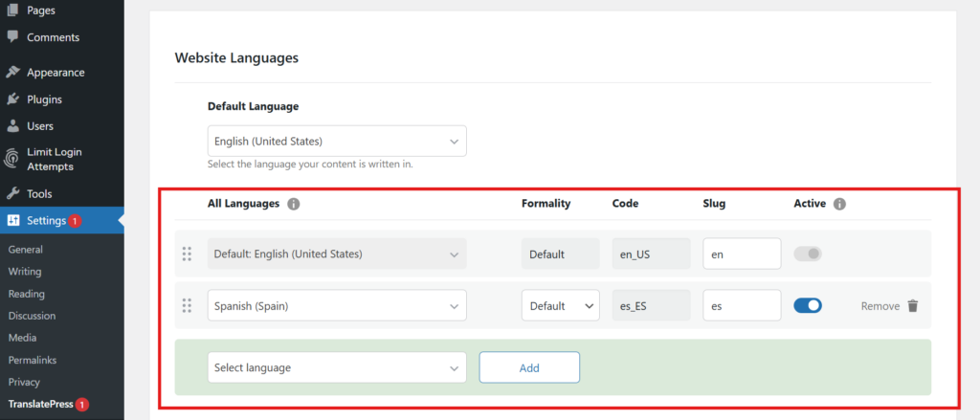Click the Tools wrench icon
The height and width of the screenshot is (420, 980).
tap(12, 194)
